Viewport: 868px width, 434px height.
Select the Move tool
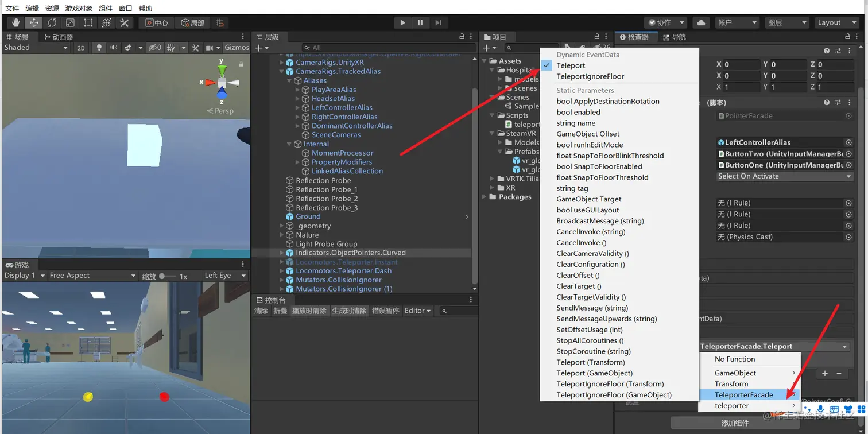(33, 22)
